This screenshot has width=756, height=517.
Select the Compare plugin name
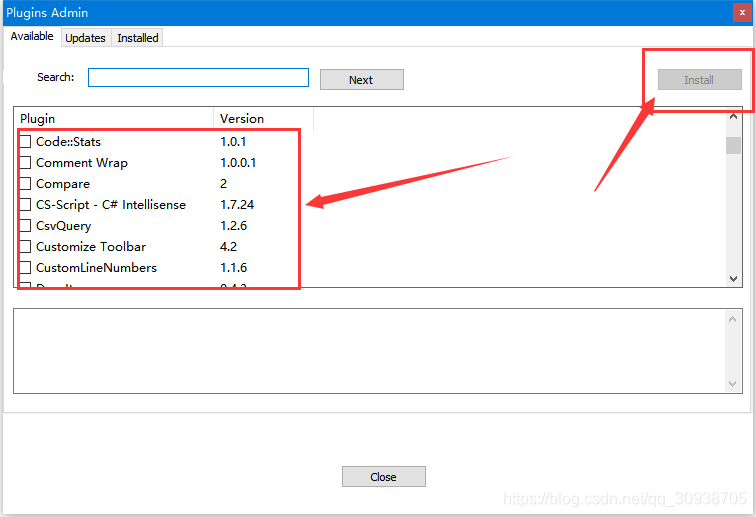pyautogui.click(x=63, y=184)
